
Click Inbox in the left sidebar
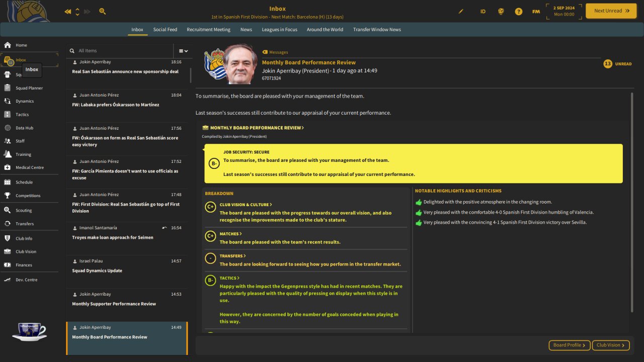coord(29,60)
